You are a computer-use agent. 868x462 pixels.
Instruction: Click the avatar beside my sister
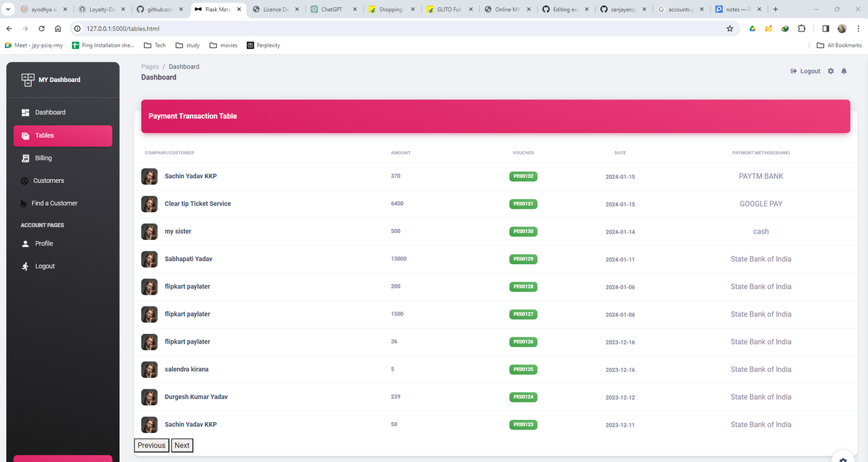pos(149,232)
